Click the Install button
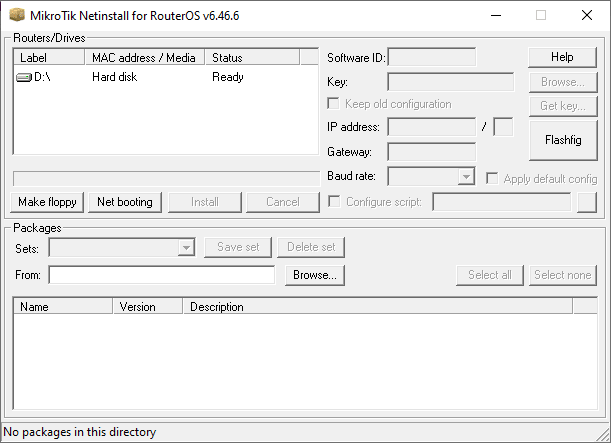Viewport: 611px width, 443px height. [x=205, y=202]
